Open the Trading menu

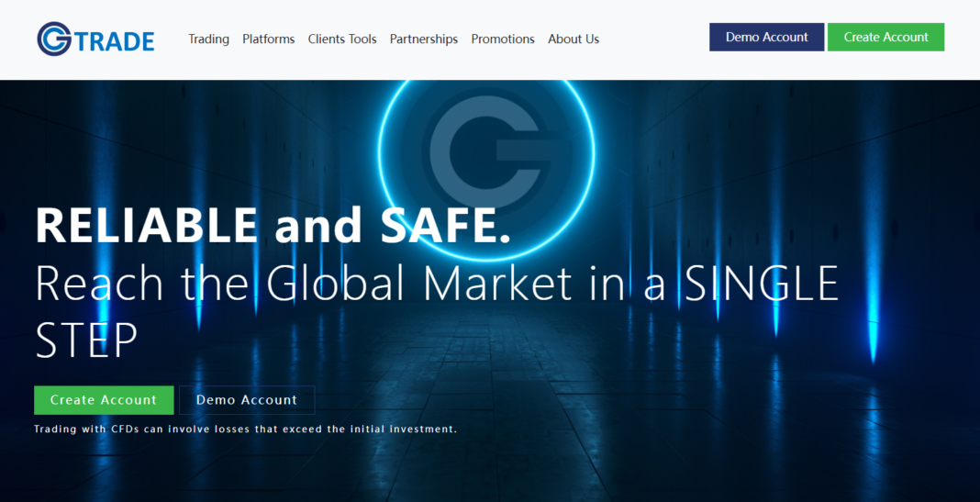click(208, 39)
